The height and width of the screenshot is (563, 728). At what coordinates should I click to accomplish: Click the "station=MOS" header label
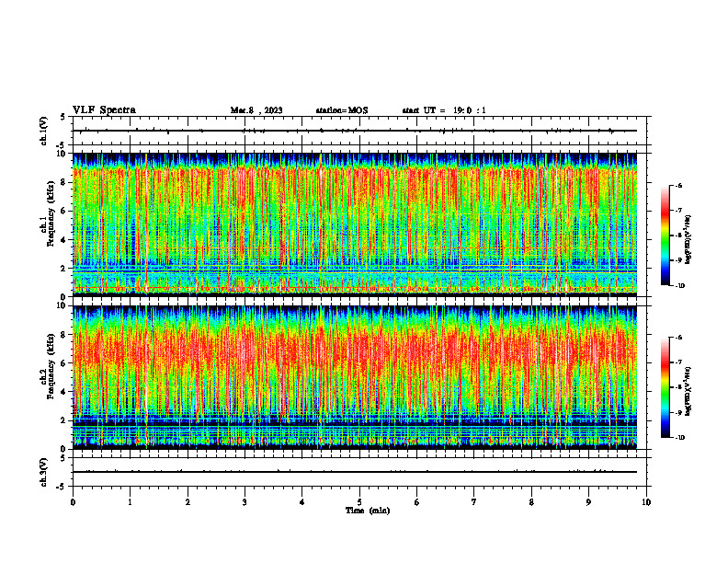pos(342,110)
